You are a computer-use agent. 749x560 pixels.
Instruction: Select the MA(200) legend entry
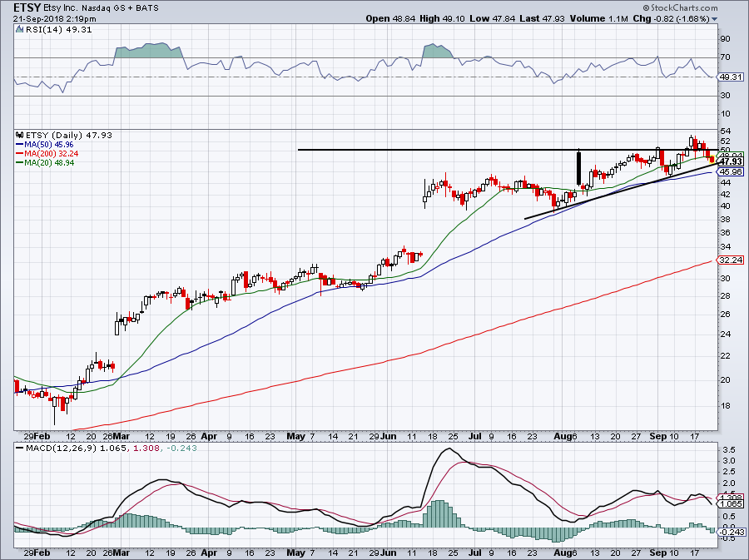43,153
